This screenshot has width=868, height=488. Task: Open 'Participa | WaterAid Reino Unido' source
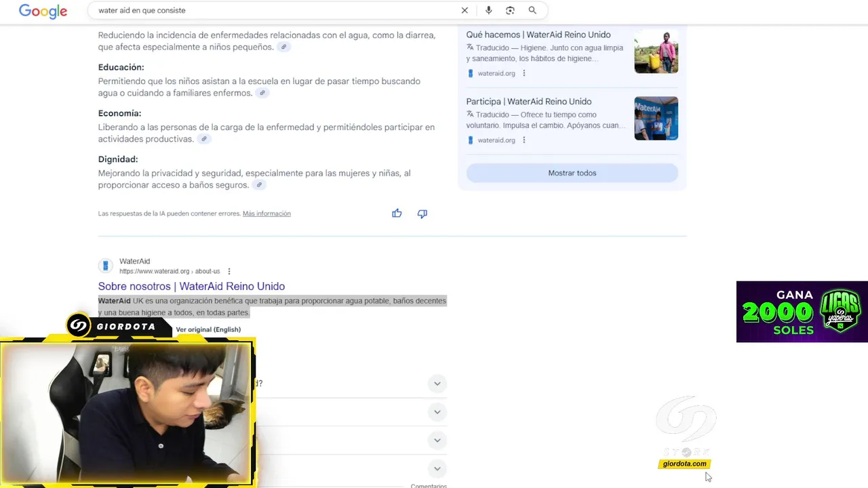coord(529,102)
